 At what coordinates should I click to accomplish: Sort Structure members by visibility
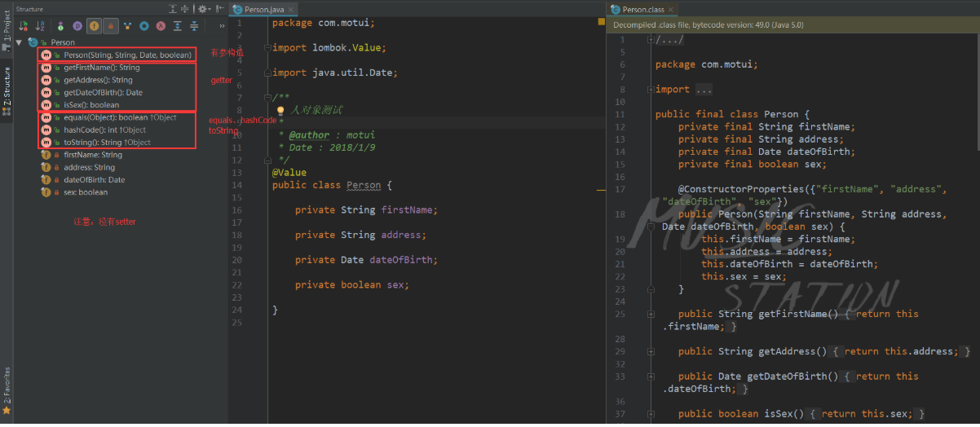[24, 27]
